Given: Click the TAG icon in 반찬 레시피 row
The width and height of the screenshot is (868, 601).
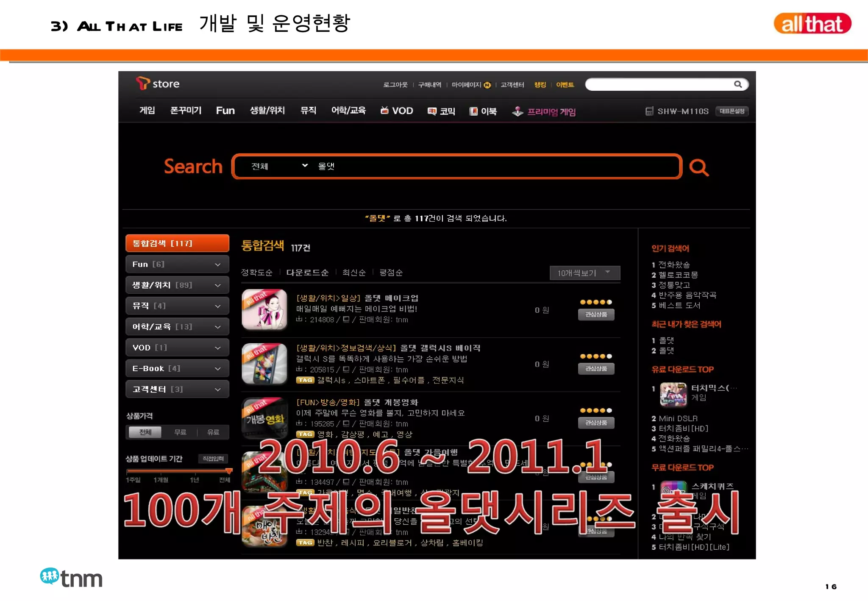Looking at the screenshot, I should coord(305,543).
